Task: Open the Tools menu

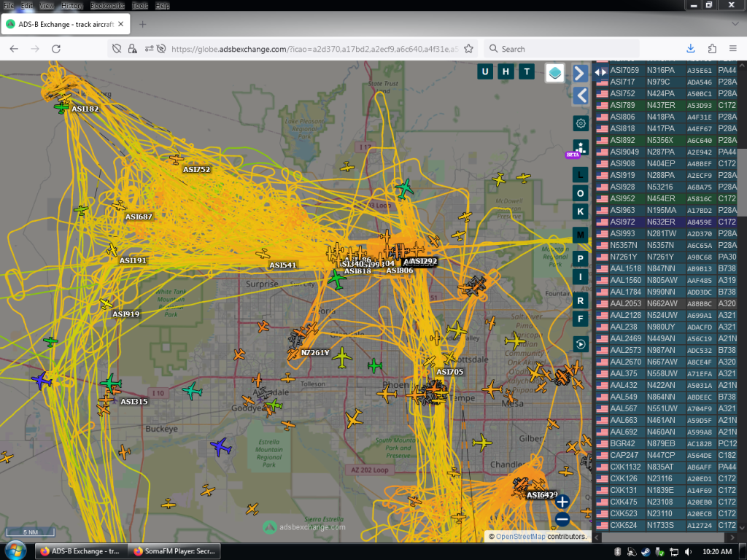Action: pyautogui.click(x=139, y=6)
